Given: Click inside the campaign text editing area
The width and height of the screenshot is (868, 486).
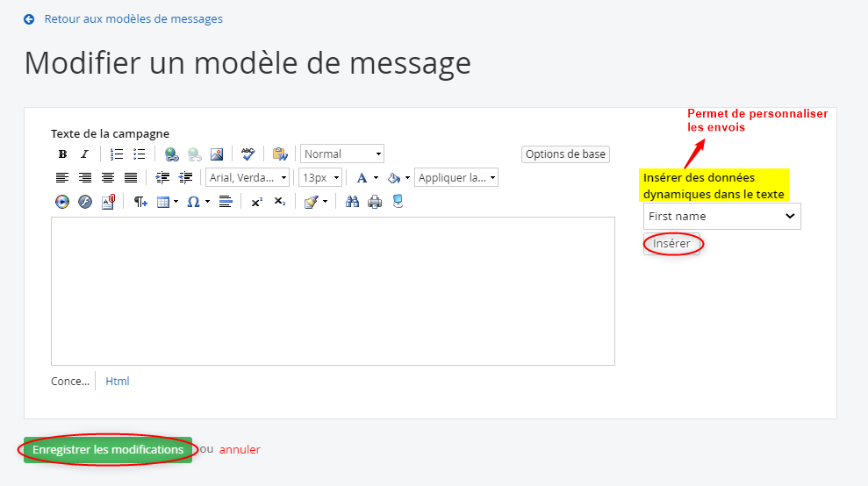Looking at the screenshot, I should click(333, 290).
